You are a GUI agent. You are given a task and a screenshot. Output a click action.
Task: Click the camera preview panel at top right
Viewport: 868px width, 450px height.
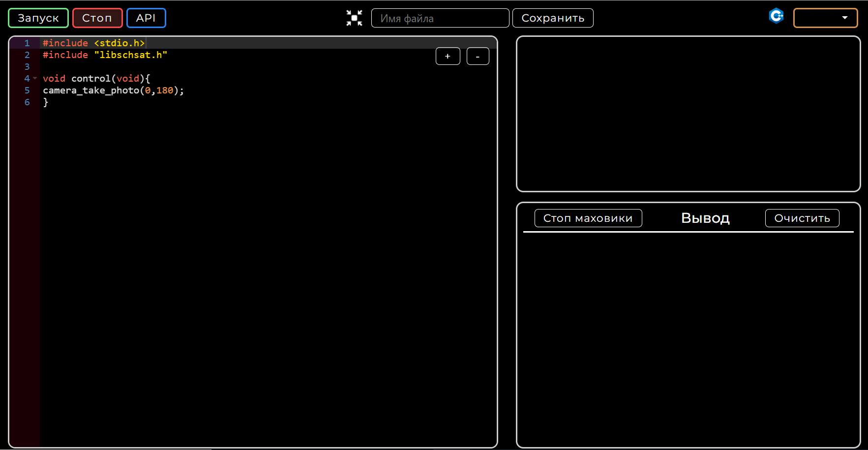[x=688, y=113]
